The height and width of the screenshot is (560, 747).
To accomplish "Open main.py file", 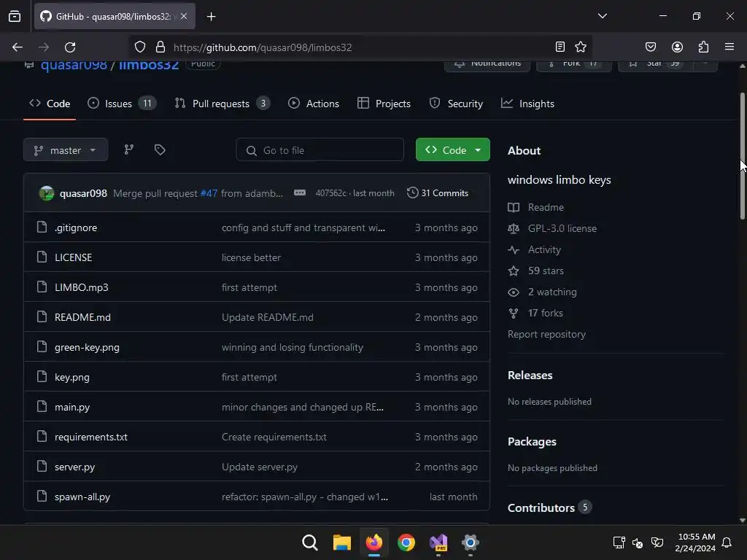I will [72, 407].
